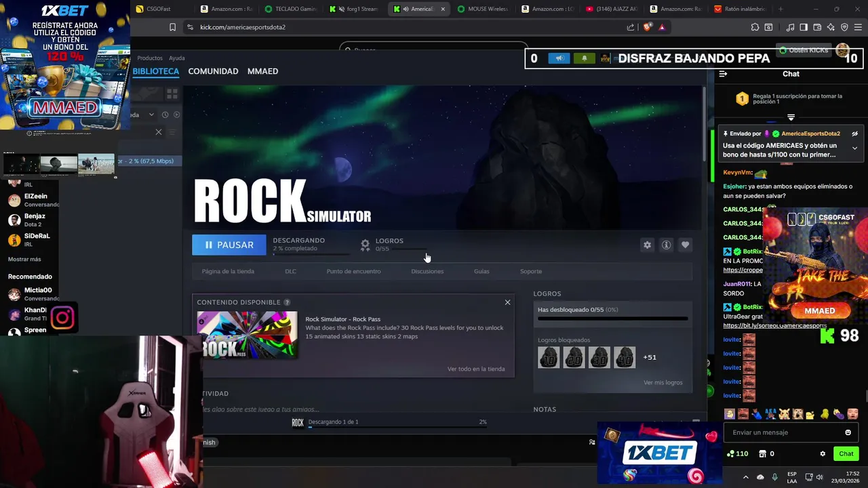Image resolution: width=868 pixels, height=488 pixels.
Task: Close the Contenido disponible panel
Action: tap(507, 302)
